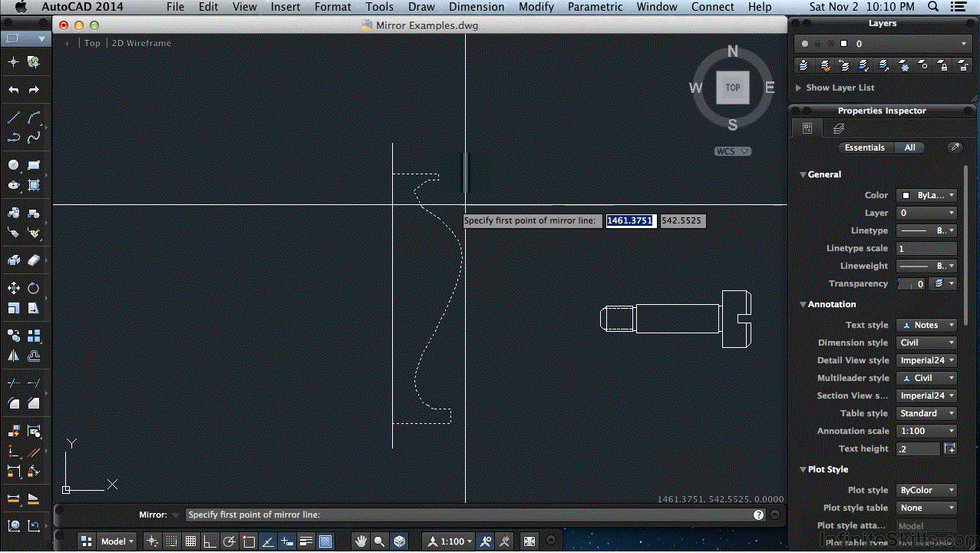Click the Undo arrow icon
980x553 pixels.
pos(13,90)
